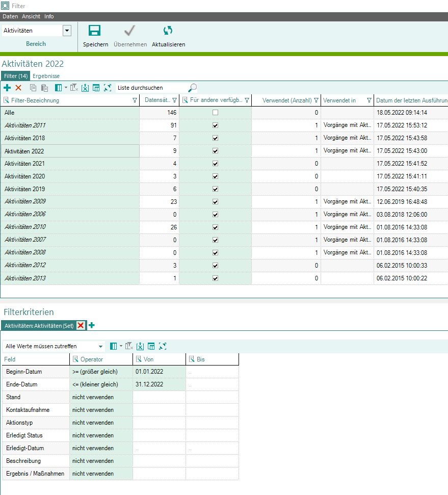Open column chooser in the filter list toolbar
Screen dimensions: 448x495
coord(59,88)
